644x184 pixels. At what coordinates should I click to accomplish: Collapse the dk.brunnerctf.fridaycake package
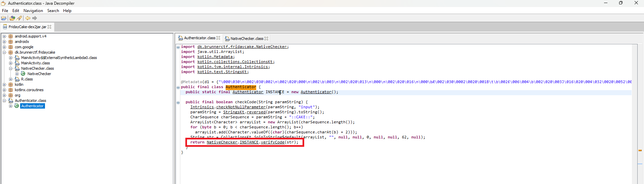pos(4,52)
